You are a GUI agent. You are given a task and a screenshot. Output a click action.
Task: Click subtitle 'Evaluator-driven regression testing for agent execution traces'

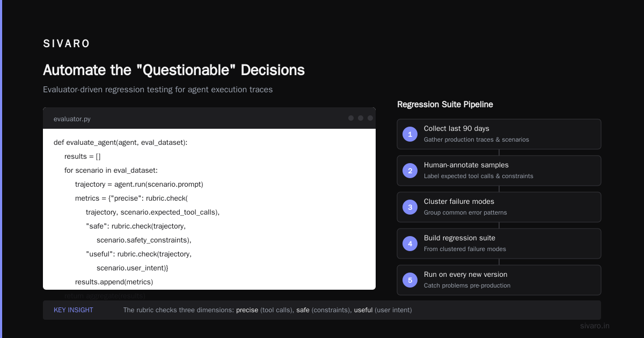click(158, 90)
